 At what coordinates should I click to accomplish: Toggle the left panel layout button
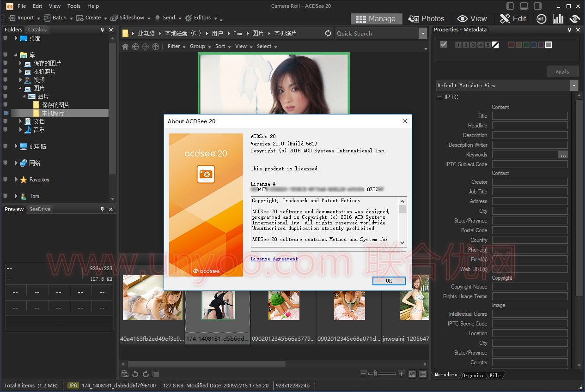tap(510, 6)
